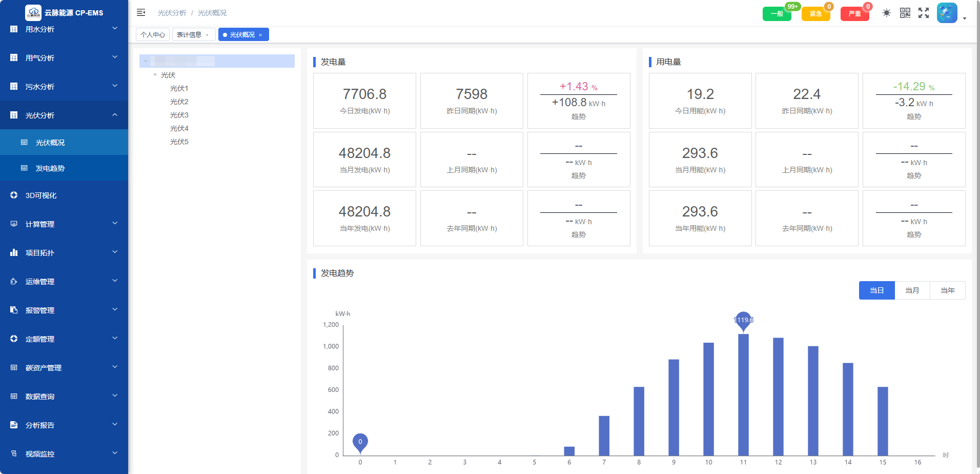Switch trend chart to 当年
The height and width of the screenshot is (474, 980).
click(x=947, y=290)
